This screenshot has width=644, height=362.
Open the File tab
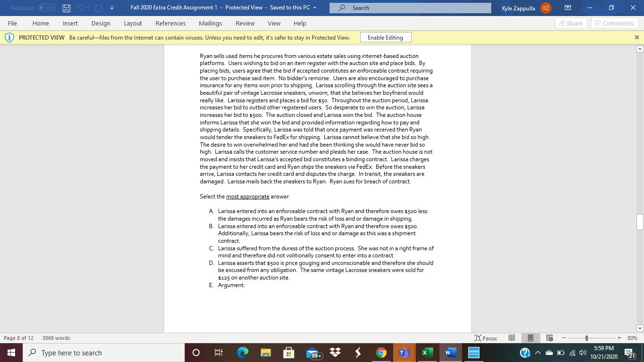tap(12, 23)
